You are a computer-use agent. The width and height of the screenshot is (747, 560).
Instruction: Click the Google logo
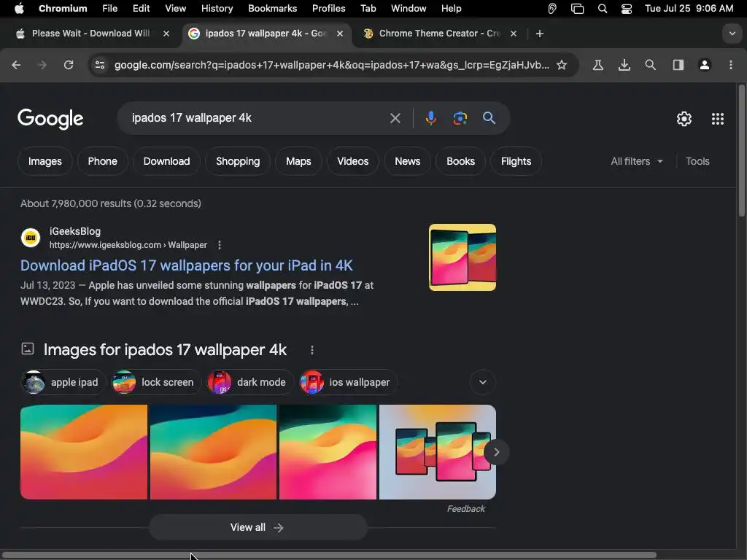(x=50, y=119)
